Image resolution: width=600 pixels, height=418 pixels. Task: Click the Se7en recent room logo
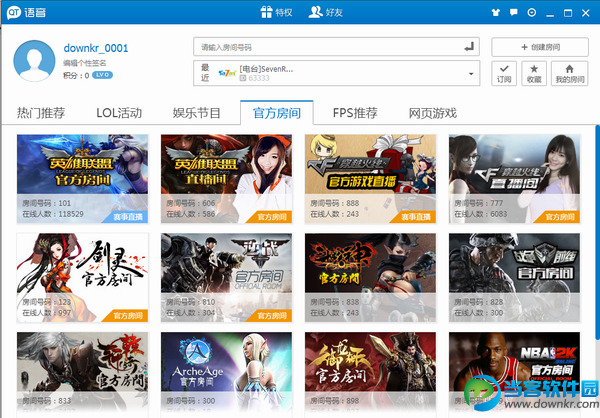point(227,73)
